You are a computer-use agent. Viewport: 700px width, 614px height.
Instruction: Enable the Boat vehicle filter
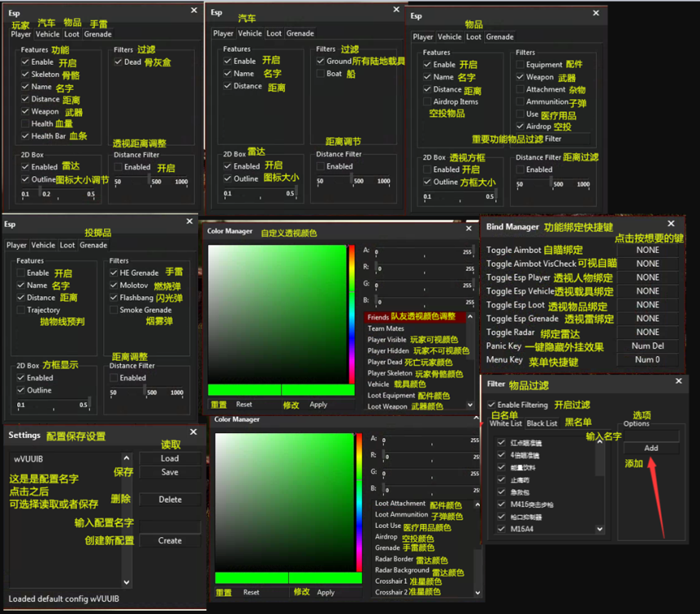coord(320,74)
